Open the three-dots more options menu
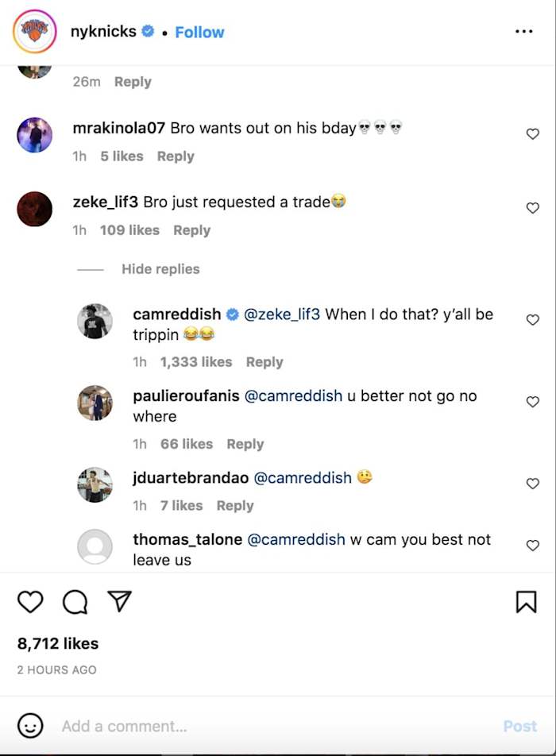The image size is (556, 756). (x=523, y=32)
